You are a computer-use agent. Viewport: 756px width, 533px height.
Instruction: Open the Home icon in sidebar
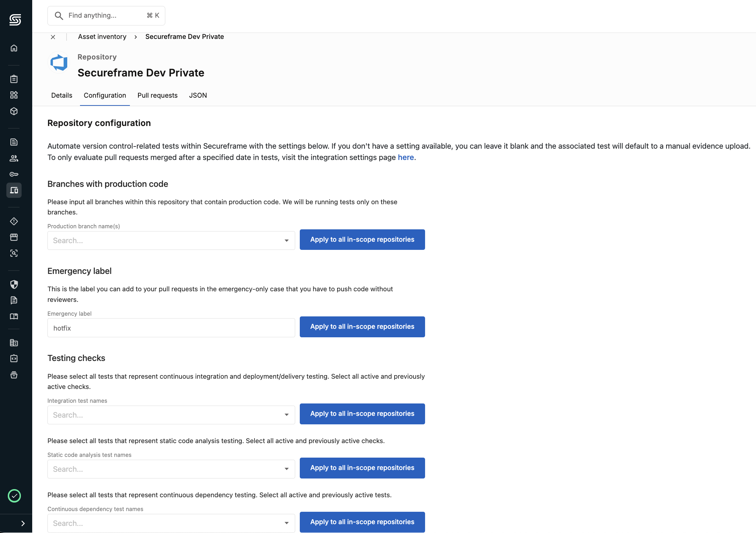click(14, 48)
